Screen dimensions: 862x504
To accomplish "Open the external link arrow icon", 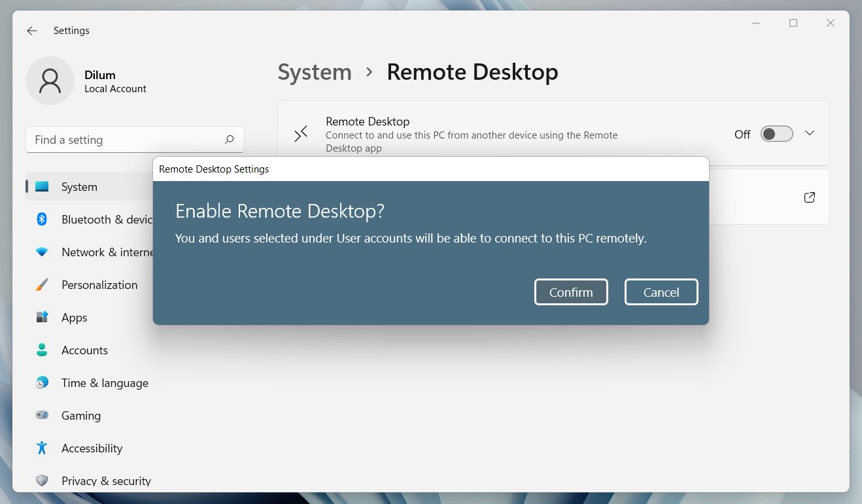I will point(809,197).
